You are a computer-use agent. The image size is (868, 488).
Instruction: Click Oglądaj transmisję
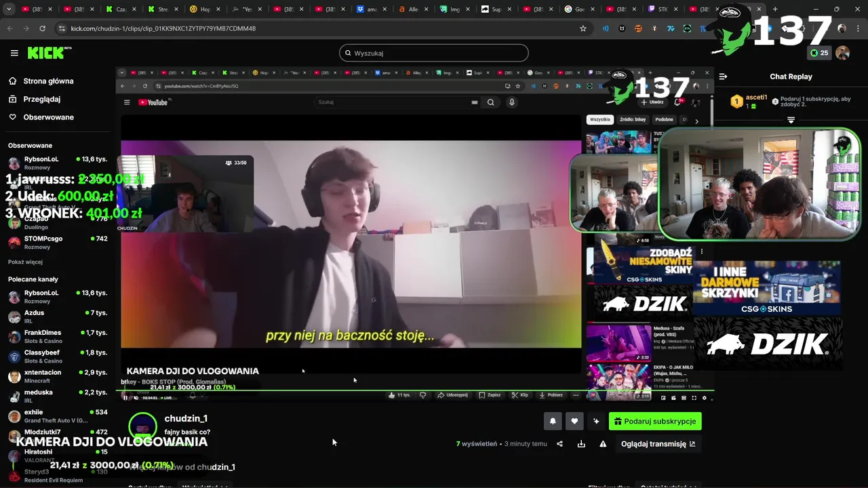point(658,444)
